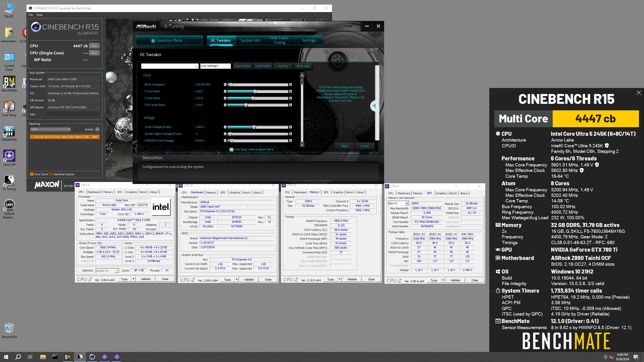Launch BenchMate desktop shortcut
The height and width of the screenshot is (362, 644).
(9, 84)
